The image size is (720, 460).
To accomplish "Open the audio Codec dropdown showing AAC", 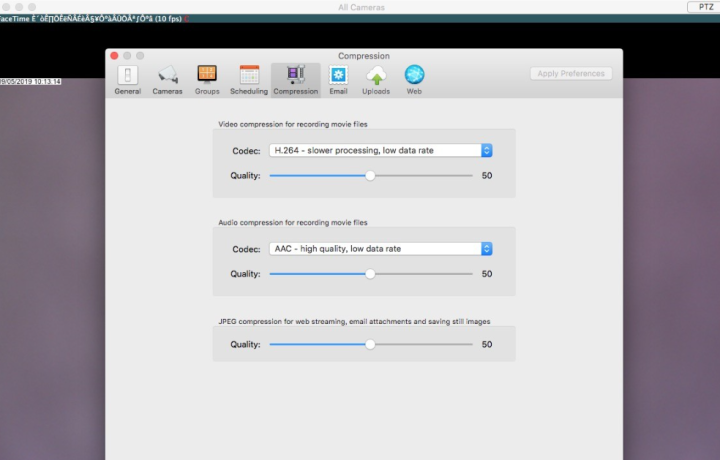I will click(x=381, y=249).
